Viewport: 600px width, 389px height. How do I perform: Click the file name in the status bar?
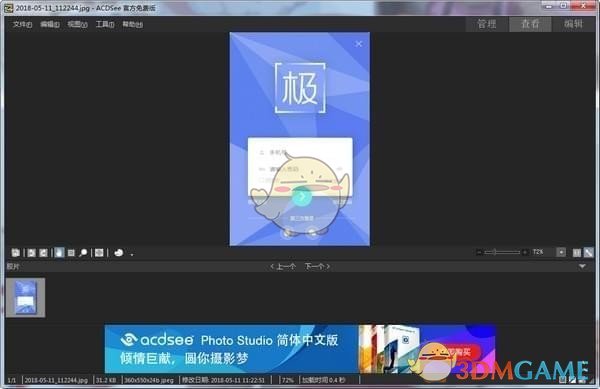56,380
